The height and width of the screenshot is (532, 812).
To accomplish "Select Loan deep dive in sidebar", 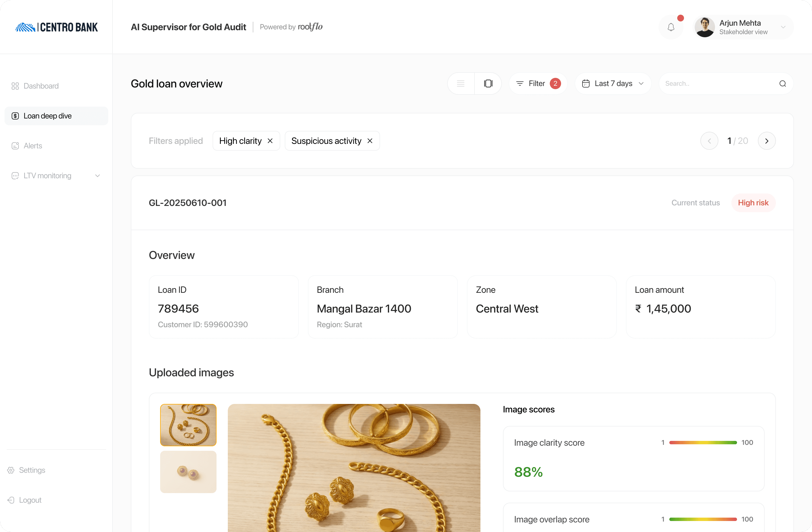I will coord(47,116).
